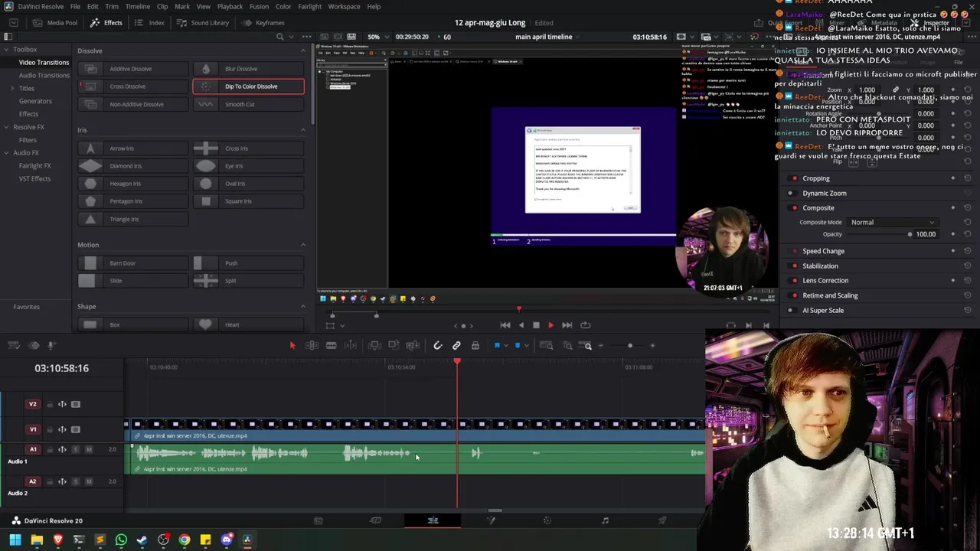Open the Timeline menu
The height and width of the screenshot is (551, 980).
click(x=138, y=6)
